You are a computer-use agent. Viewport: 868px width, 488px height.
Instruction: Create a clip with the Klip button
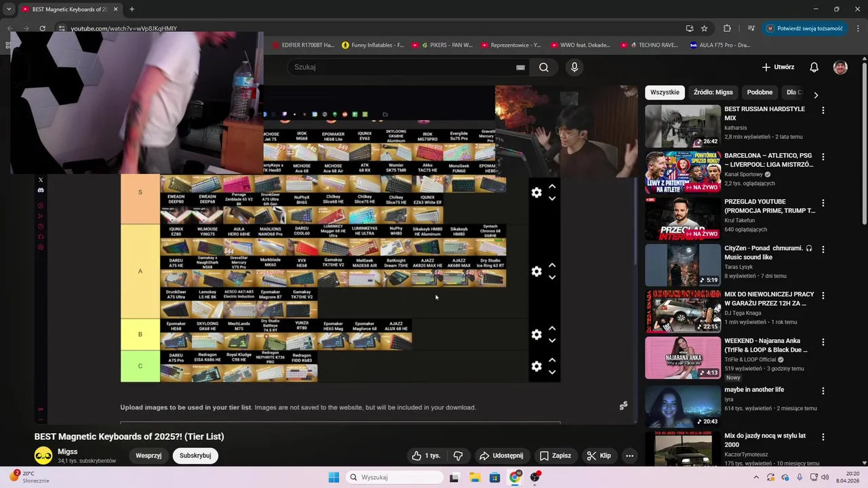[x=599, y=455]
